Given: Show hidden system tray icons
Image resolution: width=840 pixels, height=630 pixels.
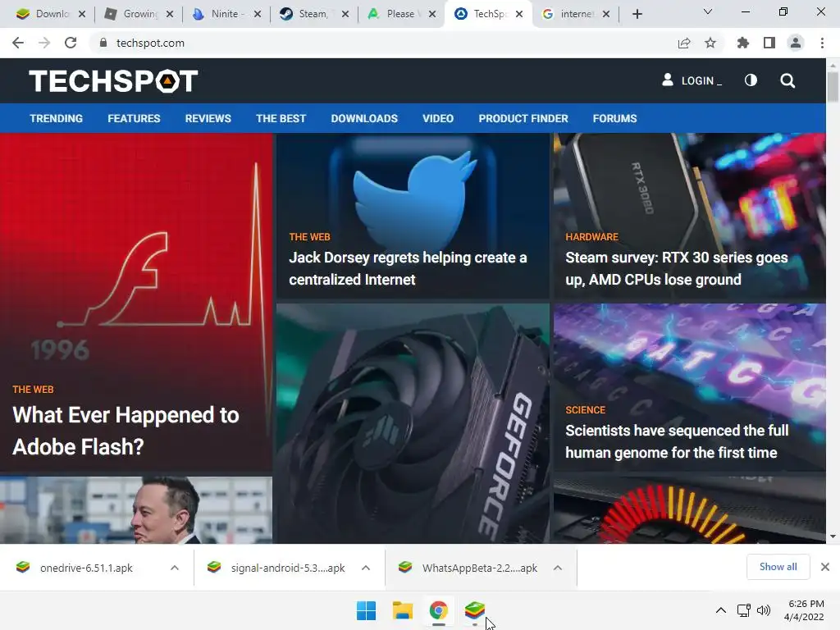Looking at the screenshot, I should pyautogui.click(x=721, y=610).
